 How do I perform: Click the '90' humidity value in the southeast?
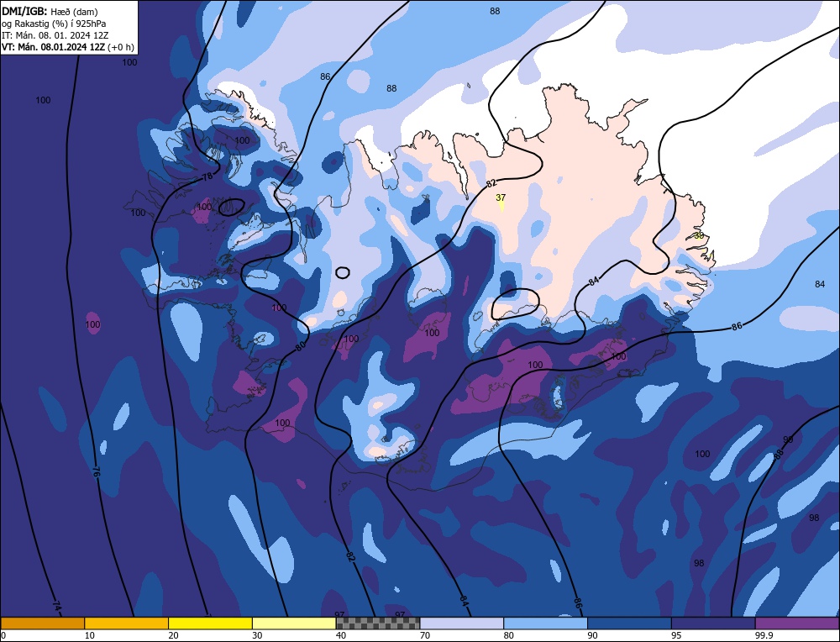pos(788,439)
